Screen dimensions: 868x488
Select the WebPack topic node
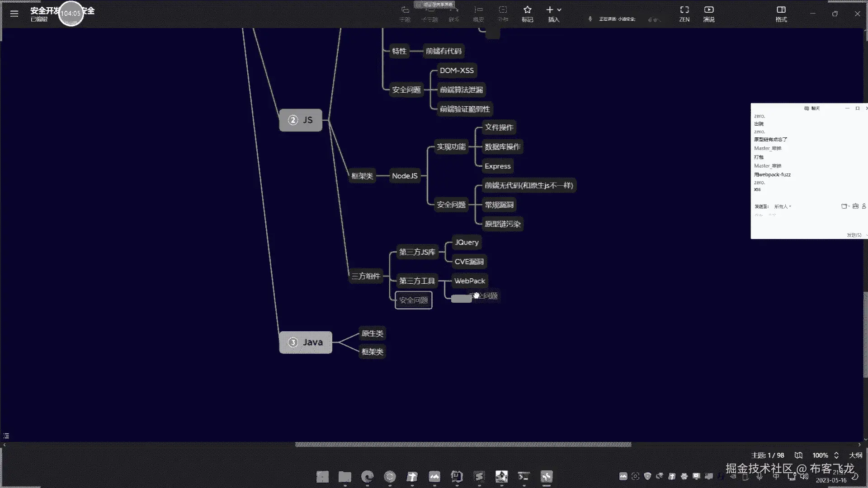469,281
